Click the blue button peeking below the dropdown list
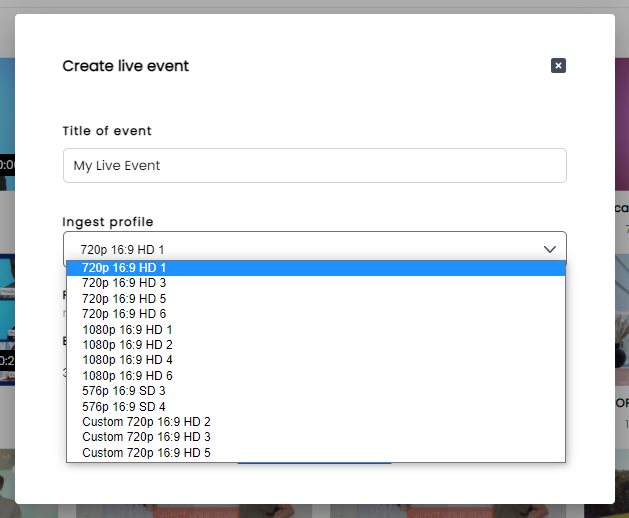Screen dimensions: 629x518 click(x=314, y=463)
